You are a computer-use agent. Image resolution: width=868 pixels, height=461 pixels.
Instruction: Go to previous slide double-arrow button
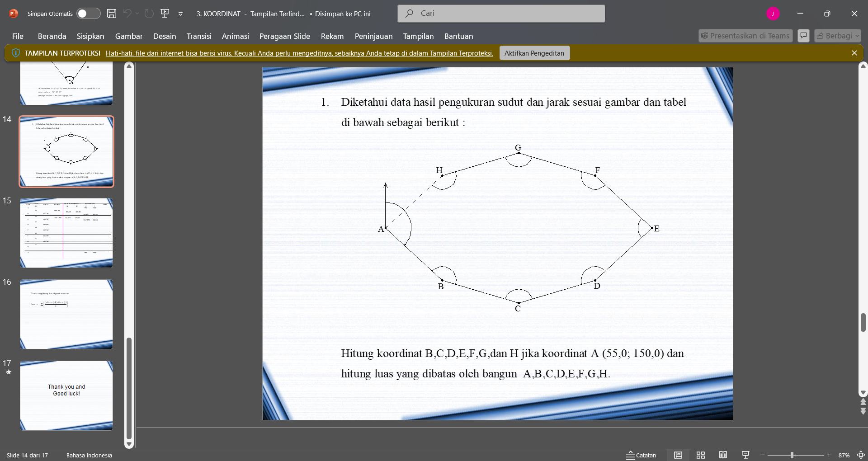(863, 402)
